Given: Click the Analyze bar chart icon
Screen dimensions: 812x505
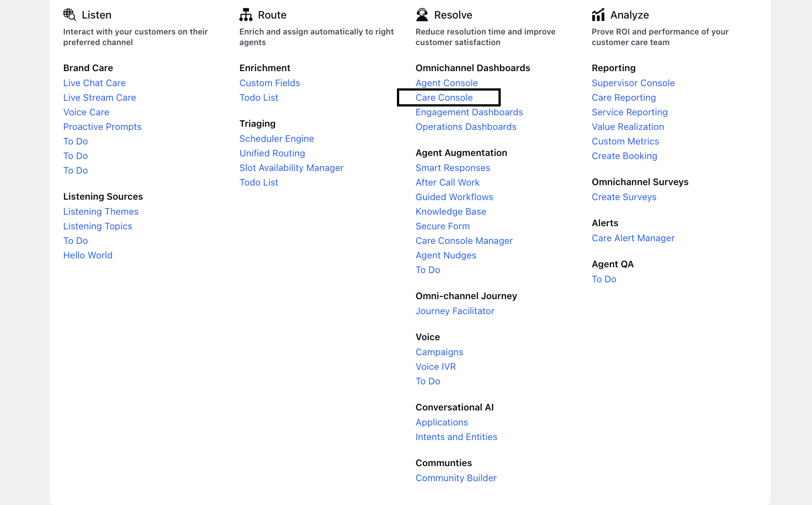Looking at the screenshot, I should point(598,15).
